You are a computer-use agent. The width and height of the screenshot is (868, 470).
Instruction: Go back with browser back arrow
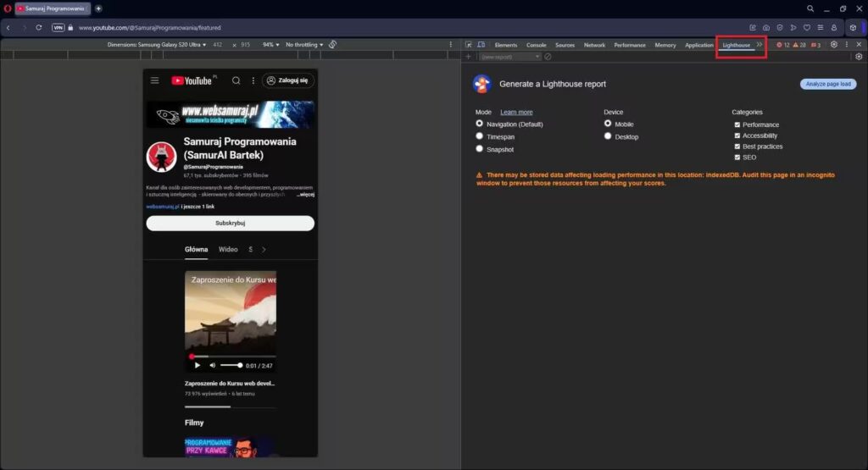[x=8, y=28]
